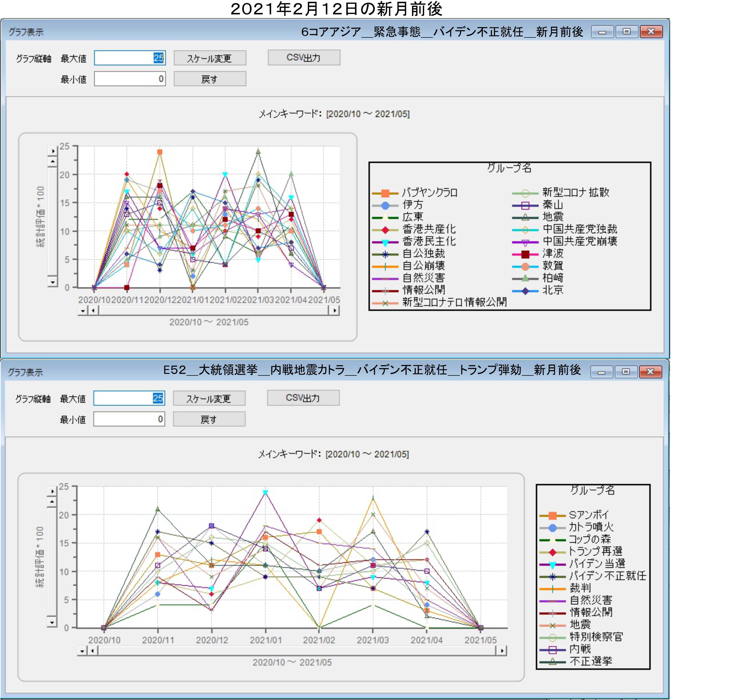Click 最小値 input field in upper window
729x700 pixels.
[x=130, y=79]
